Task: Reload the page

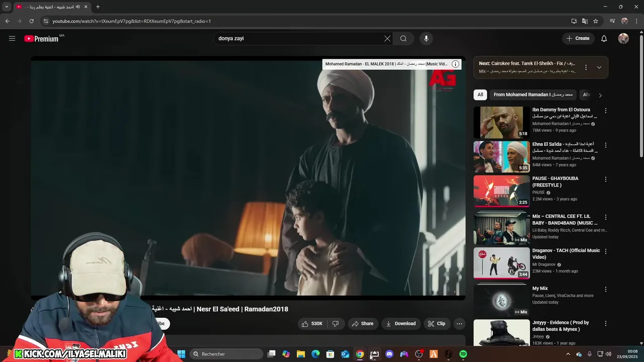Action: coord(31,21)
